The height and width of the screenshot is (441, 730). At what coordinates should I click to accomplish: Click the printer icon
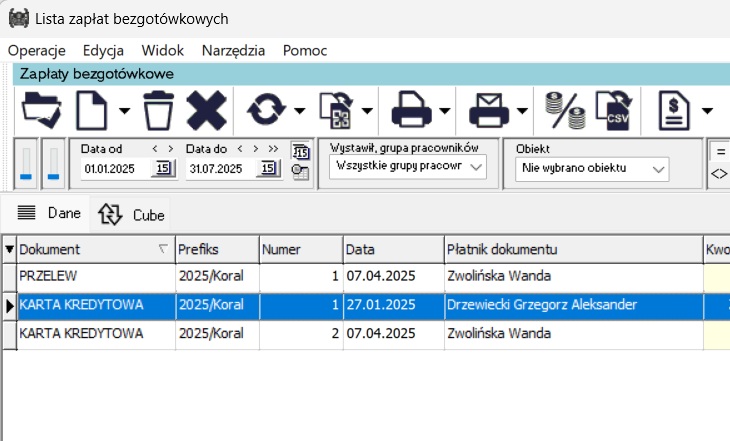coord(411,109)
